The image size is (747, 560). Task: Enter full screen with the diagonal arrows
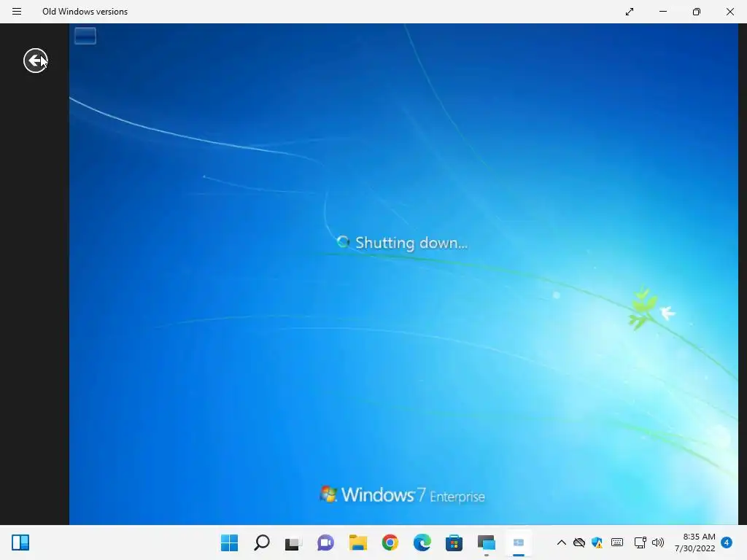click(x=630, y=12)
